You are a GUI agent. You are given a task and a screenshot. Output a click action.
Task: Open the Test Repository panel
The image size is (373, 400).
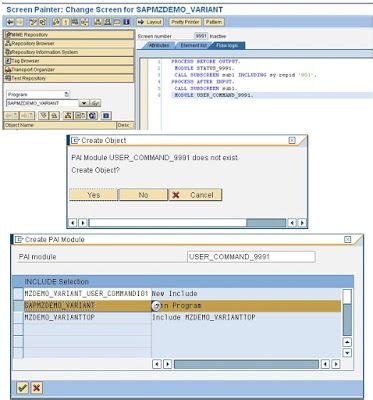pyautogui.click(x=68, y=78)
